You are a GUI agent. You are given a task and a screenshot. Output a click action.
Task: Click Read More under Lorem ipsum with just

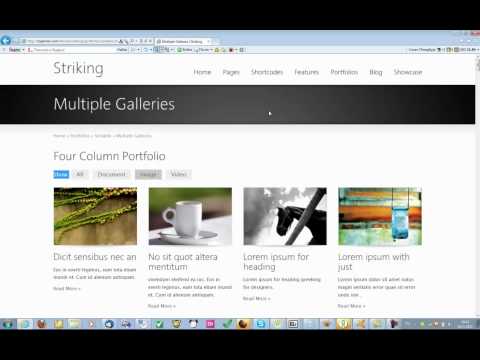(351, 306)
